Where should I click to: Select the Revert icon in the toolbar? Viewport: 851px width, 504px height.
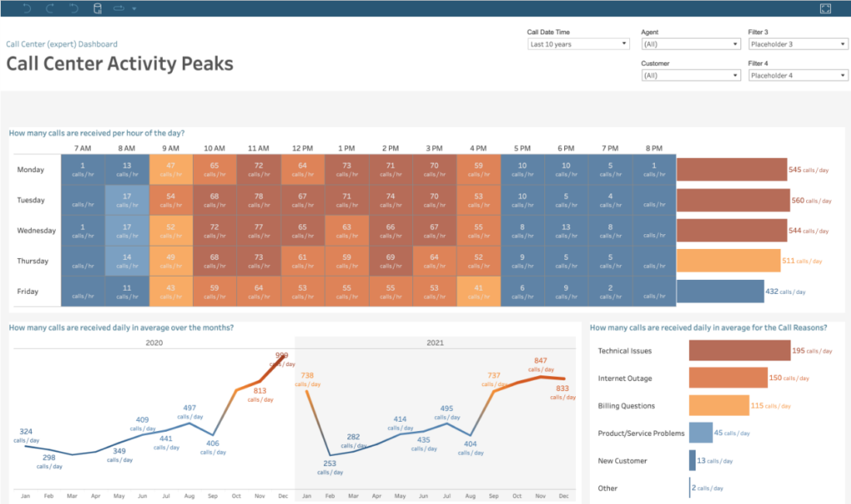point(73,8)
